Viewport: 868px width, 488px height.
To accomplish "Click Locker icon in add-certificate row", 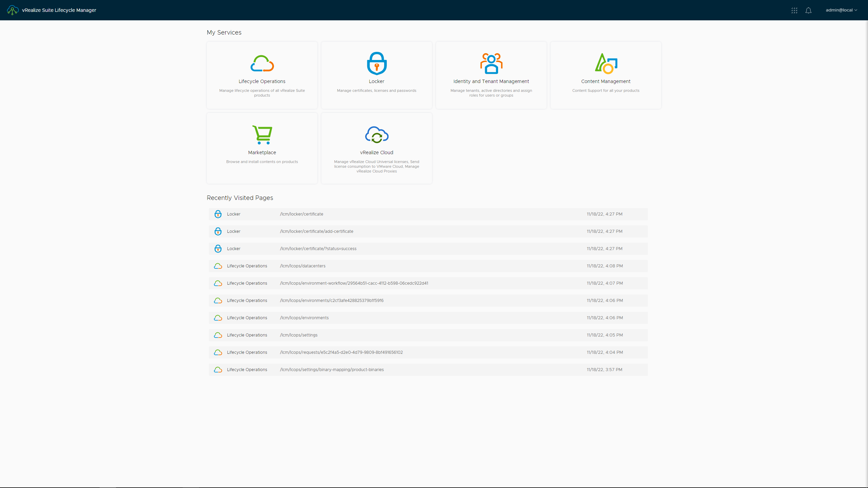I will click(x=218, y=231).
